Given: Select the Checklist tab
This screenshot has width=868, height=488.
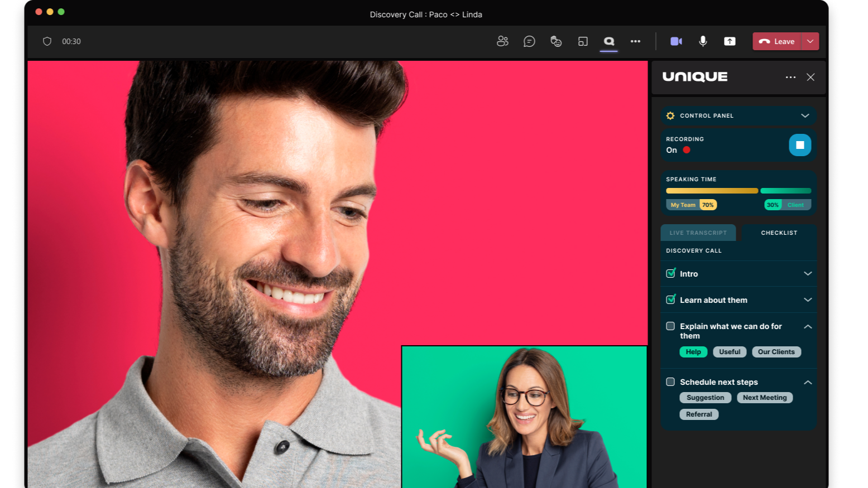Looking at the screenshot, I should coord(779,233).
